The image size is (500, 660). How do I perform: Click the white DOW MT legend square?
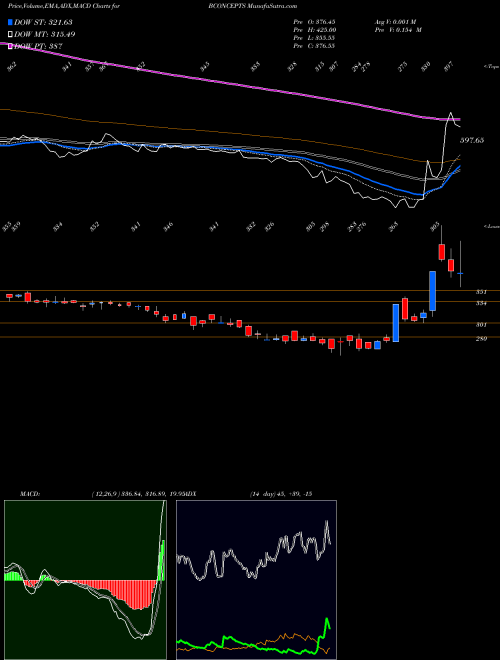11,34
